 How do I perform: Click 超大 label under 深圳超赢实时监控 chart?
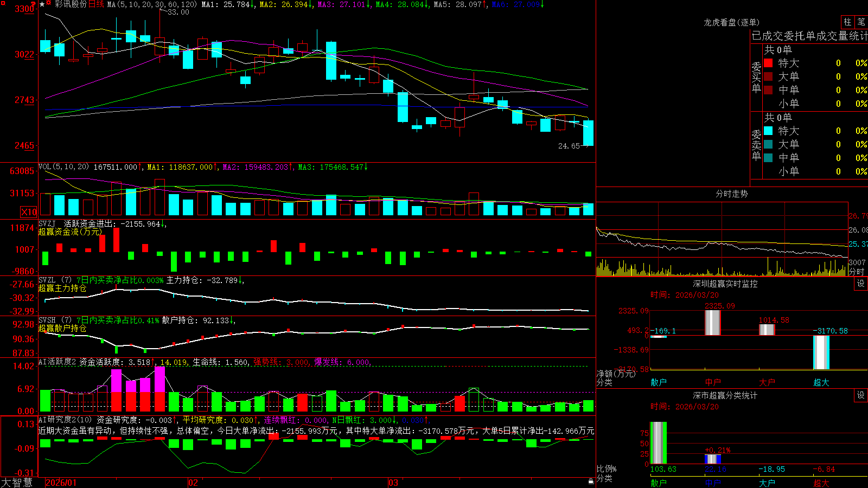[821, 382]
